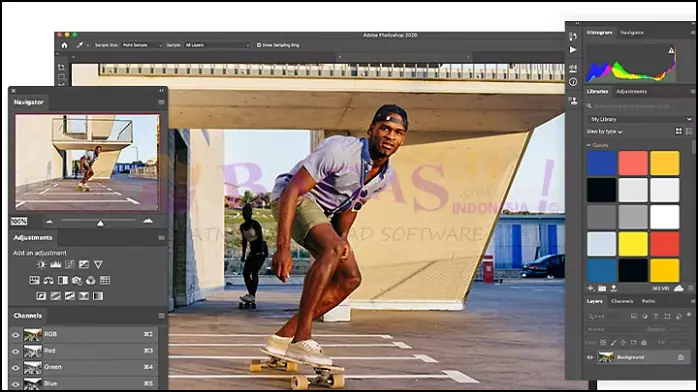The height and width of the screenshot is (392, 698).
Task: Enable the Show Sampling Ring checkbox
Action: click(259, 45)
